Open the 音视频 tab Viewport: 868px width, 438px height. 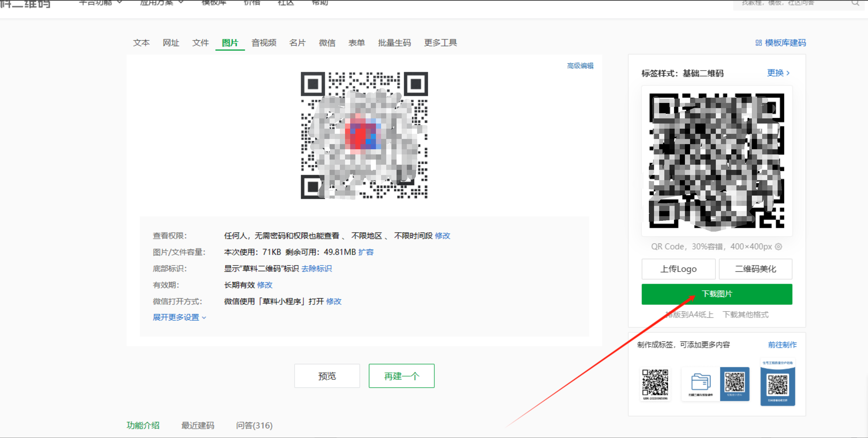(264, 43)
